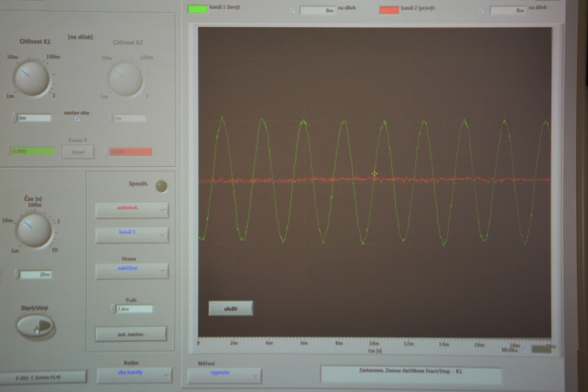Click the Práh threshold field '2.4m'

(135, 309)
